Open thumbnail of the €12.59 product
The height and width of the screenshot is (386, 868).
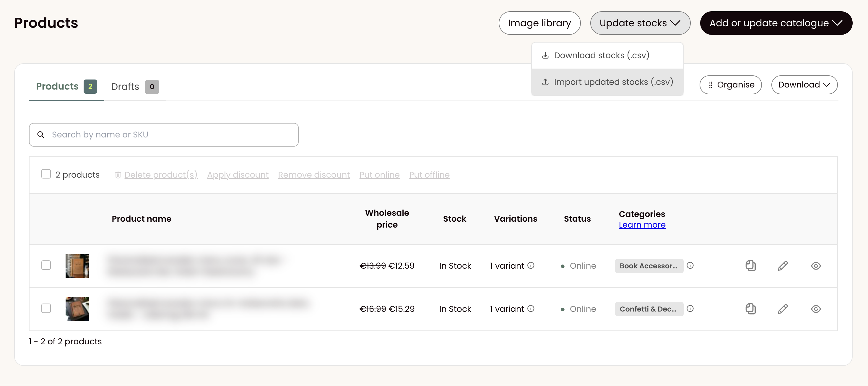(77, 266)
